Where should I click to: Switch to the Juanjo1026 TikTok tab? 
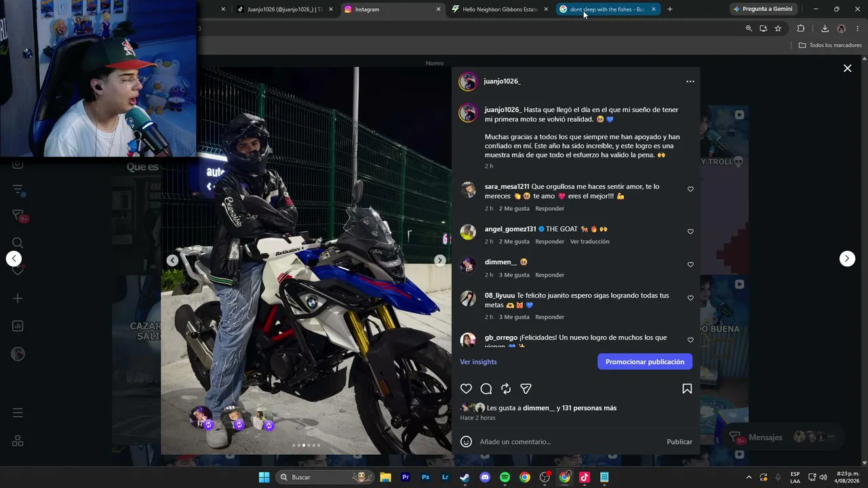284,9
